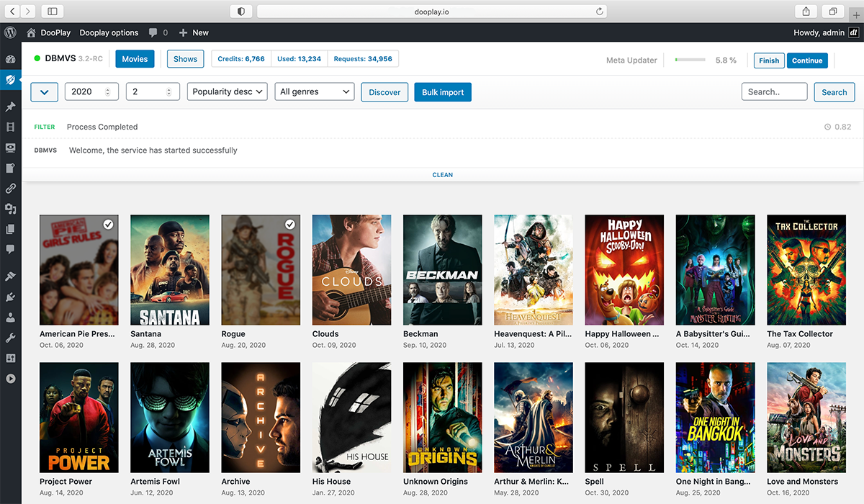This screenshot has width=864, height=504.
Task: Open Posts via the pushpin sidebar icon
Action: (10, 107)
